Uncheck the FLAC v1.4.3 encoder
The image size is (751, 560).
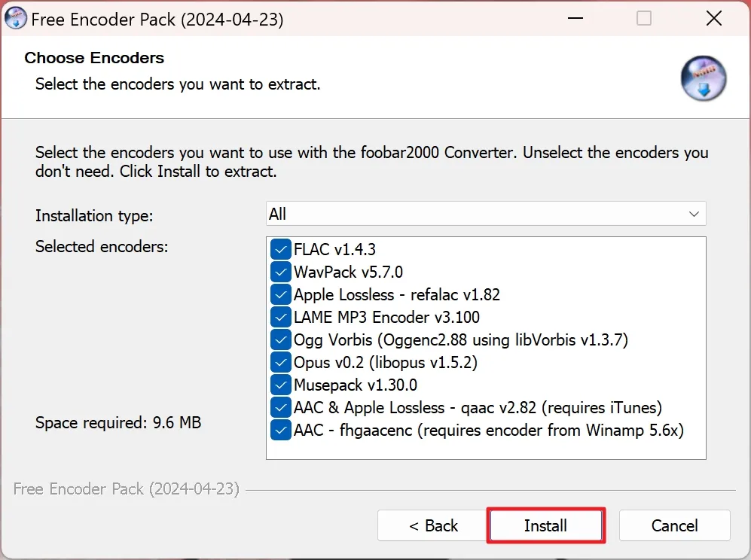coord(281,249)
